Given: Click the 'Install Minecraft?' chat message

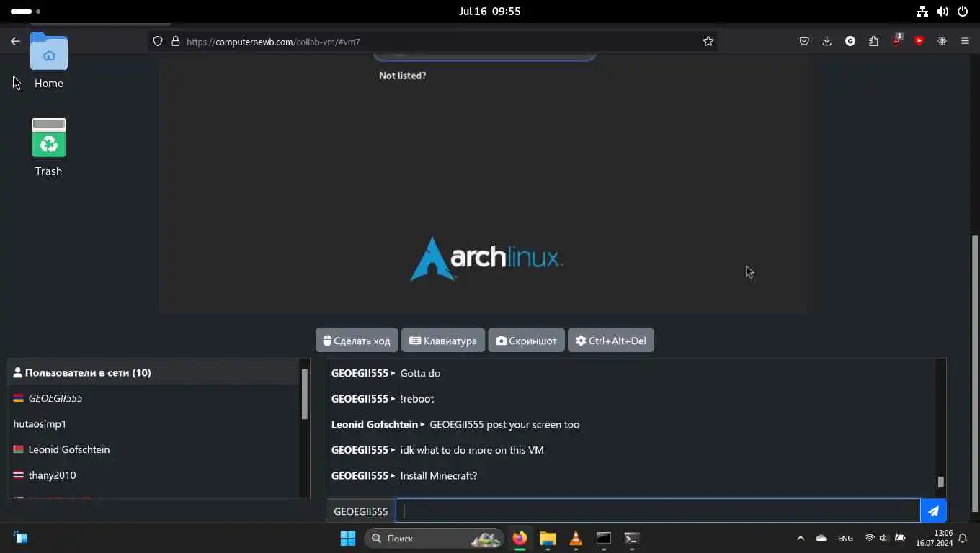Looking at the screenshot, I should 439,475.
